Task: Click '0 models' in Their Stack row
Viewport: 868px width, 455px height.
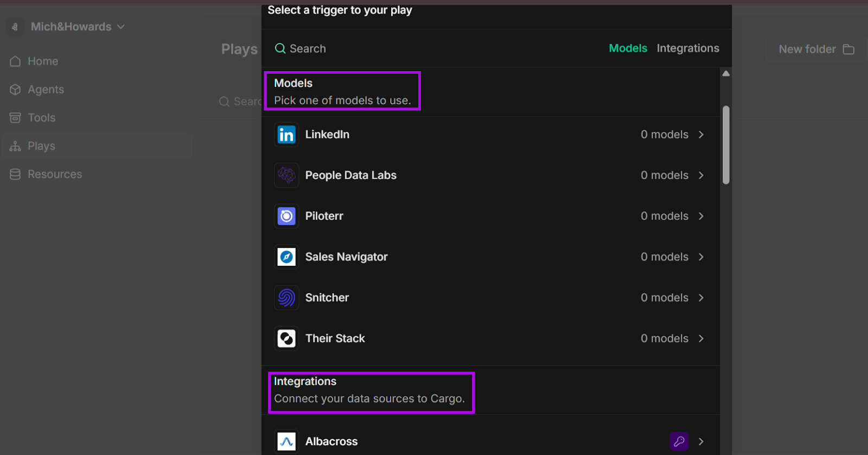Action: [665, 338]
